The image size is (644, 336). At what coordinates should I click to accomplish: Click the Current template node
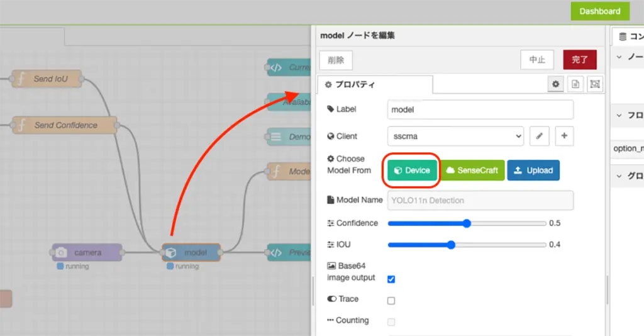(289, 67)
